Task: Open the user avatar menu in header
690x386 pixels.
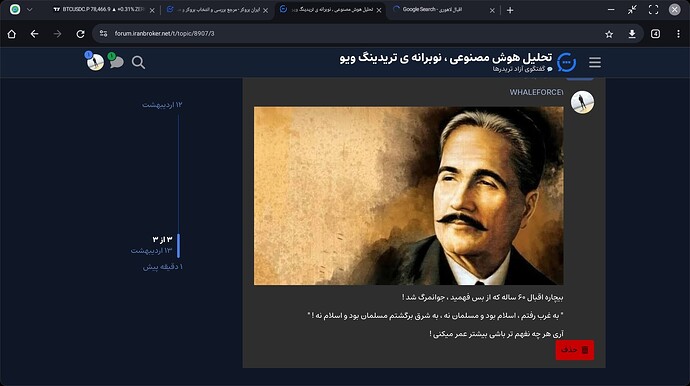Action: tap(95, 62)
